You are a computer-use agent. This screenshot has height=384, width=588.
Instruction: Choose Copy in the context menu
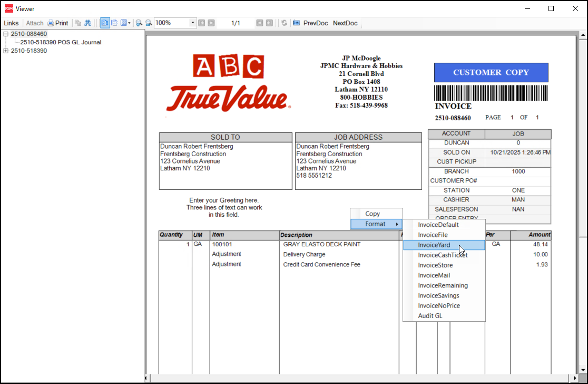point(373,214)
